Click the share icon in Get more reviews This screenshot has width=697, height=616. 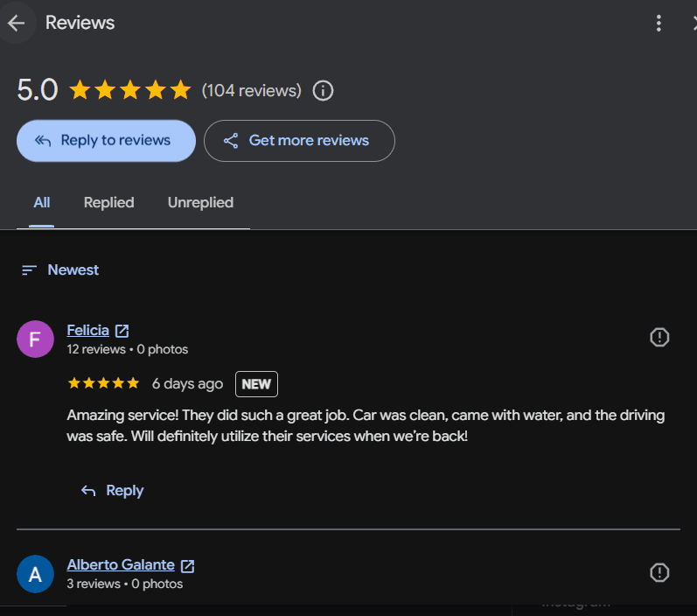231,141
